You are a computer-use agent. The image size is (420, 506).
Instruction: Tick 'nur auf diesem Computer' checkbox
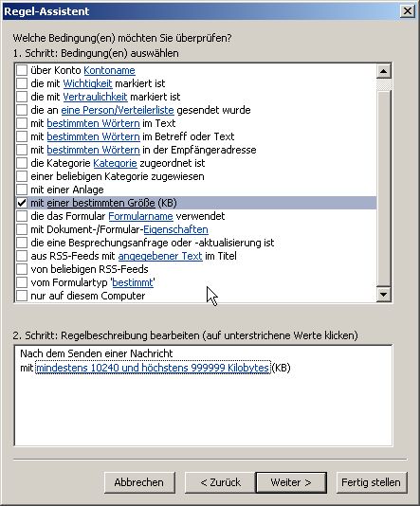[22, 296]
